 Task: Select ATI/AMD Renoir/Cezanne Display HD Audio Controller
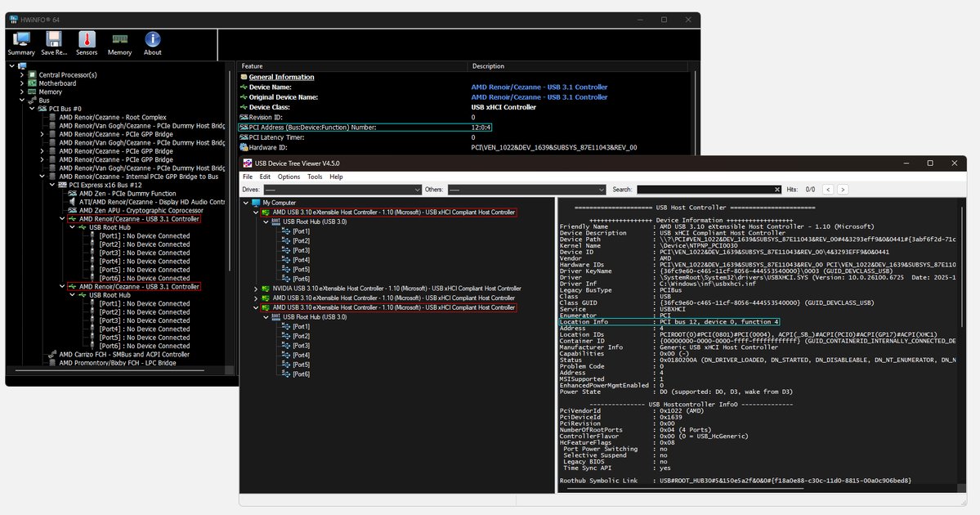pyautogui.click(x=152, y=202)
